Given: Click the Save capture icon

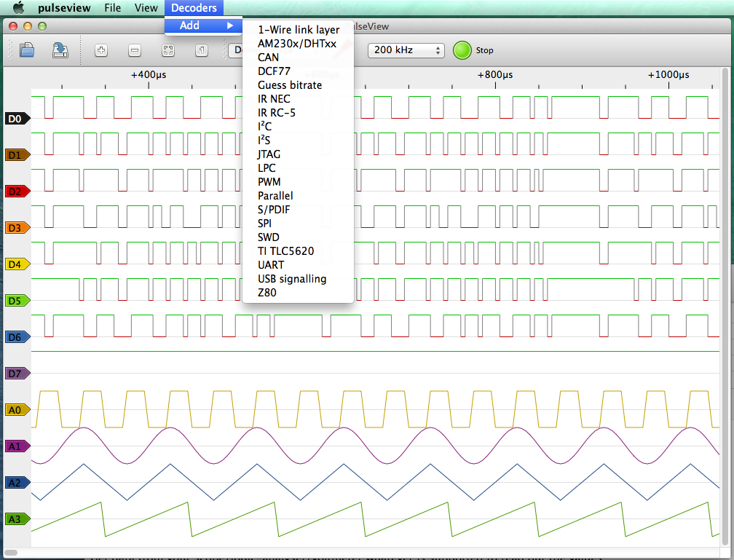Looking at the screenshot, I should [x=60, y=50].
